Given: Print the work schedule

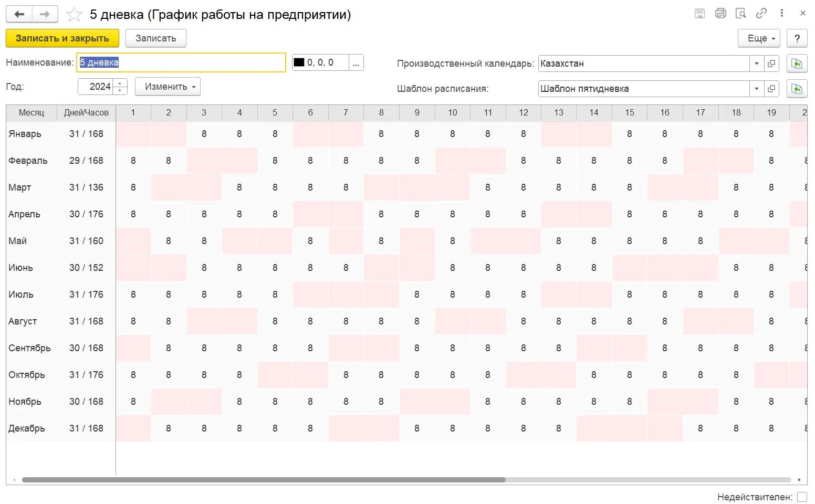Looking at the screenshot, I should (720, 14).
